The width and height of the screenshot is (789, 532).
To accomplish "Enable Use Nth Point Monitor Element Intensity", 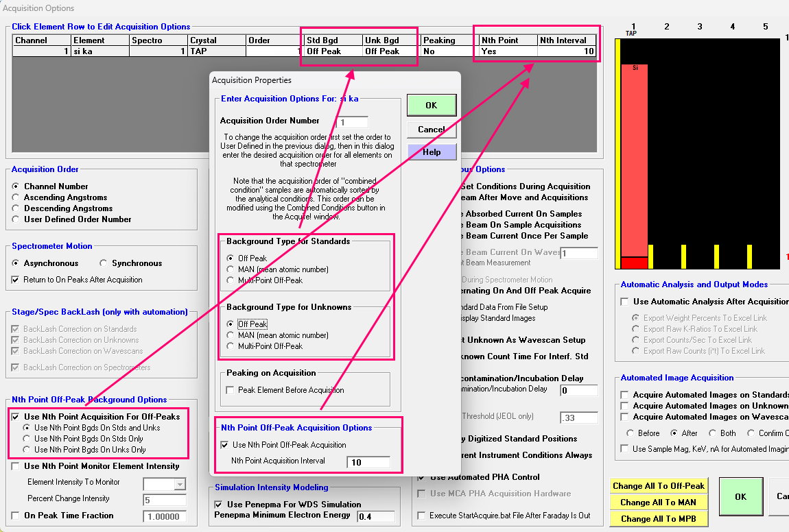I will tap(16, 466).
